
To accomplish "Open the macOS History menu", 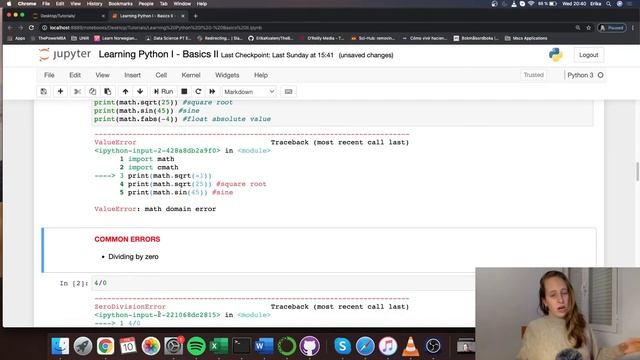I will pyautogui.click(x=94, y=4).
